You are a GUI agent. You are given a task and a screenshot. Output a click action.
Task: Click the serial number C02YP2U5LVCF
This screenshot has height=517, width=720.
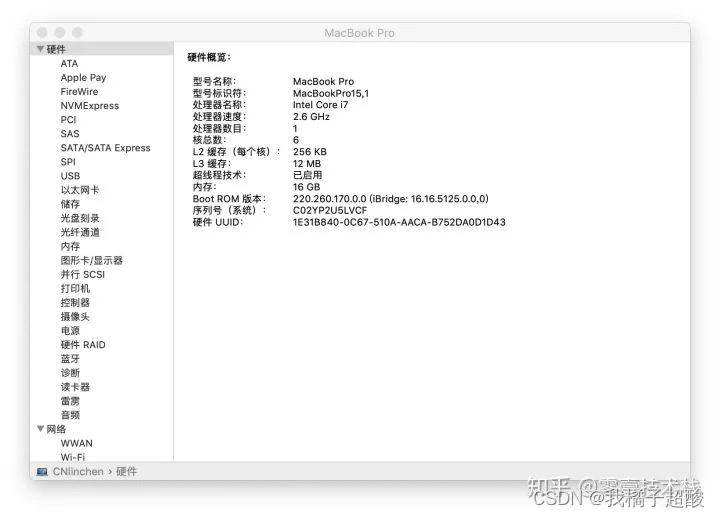(330, 210)
